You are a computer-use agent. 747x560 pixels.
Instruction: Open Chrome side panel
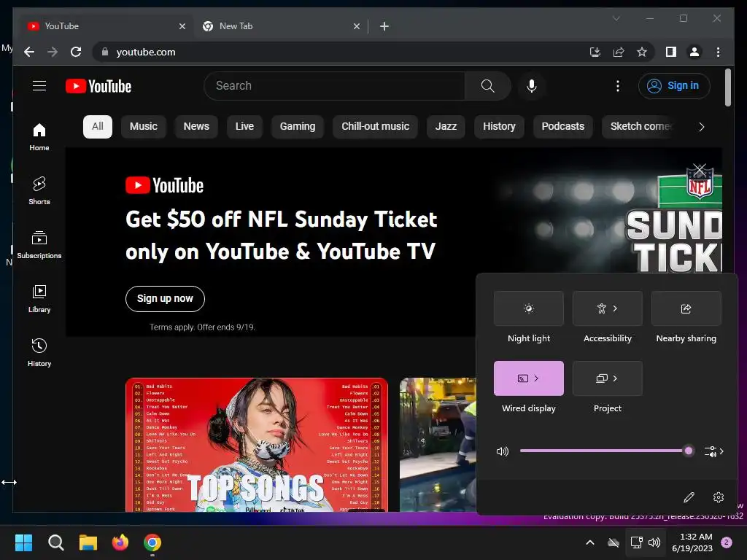671,52
